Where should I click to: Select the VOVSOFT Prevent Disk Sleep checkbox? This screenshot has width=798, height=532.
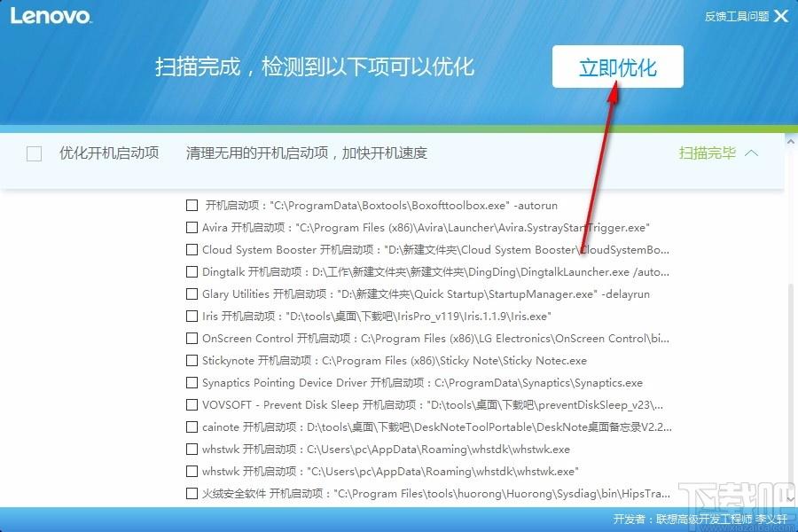point(192,404)
